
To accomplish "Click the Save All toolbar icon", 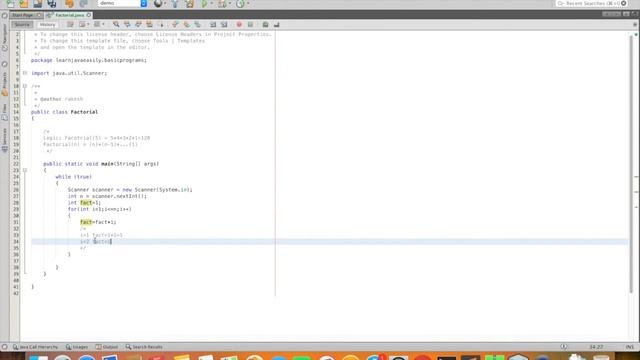I will pyautogui.click(x=52, y=3).
